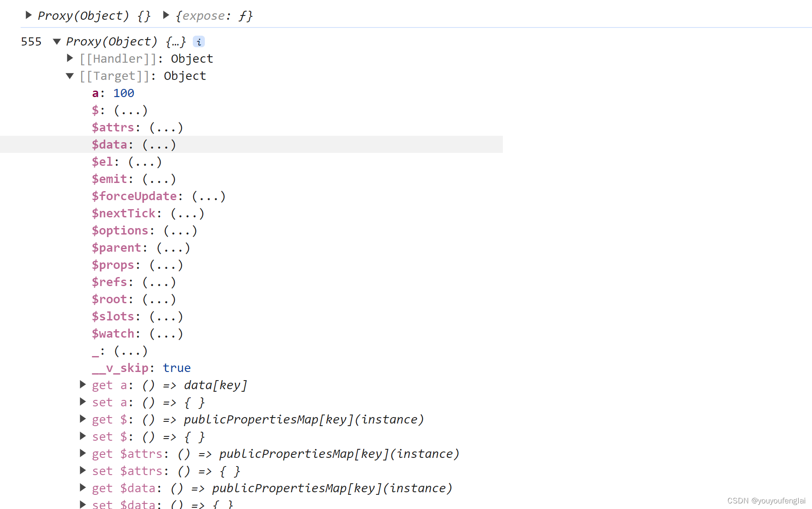812x509 pixels.
Task: Click the info icon next to Proxy(Object)
Action: [x=199, y=42]
